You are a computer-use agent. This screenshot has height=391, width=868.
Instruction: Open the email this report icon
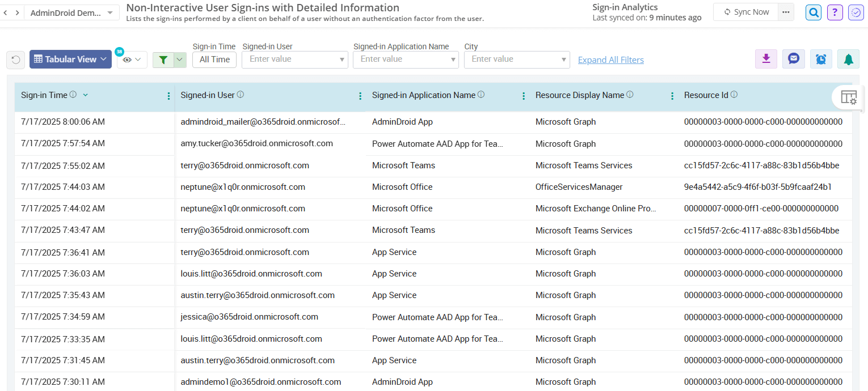pos(793,58)
